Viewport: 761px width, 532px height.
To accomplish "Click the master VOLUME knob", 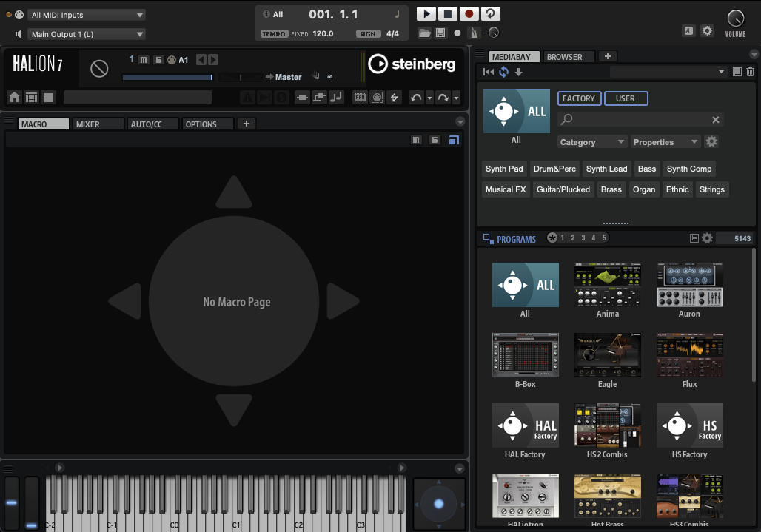I will [x=735, y=19].
